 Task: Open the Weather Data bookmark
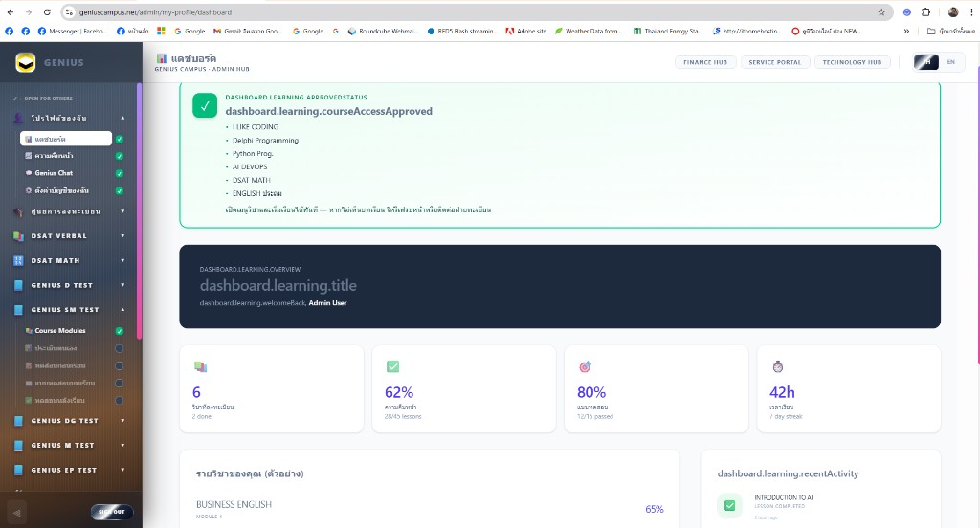point(589,31)
